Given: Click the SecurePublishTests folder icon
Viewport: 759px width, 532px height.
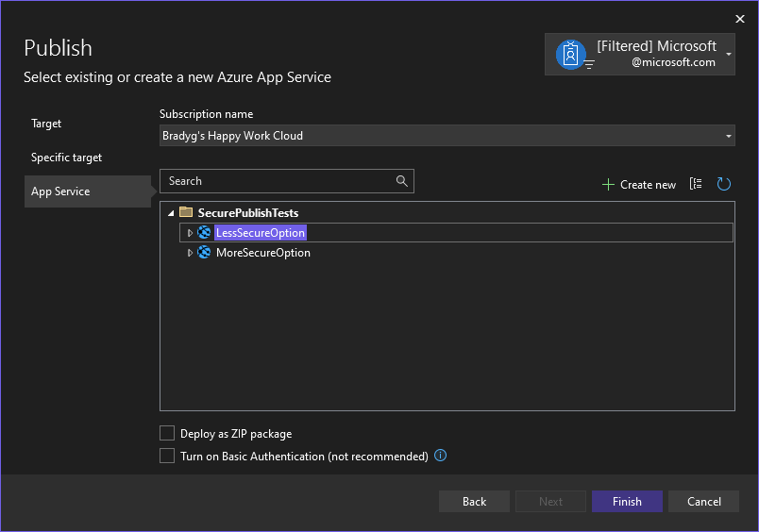Looking at the screenshot, I should point(186,212).
